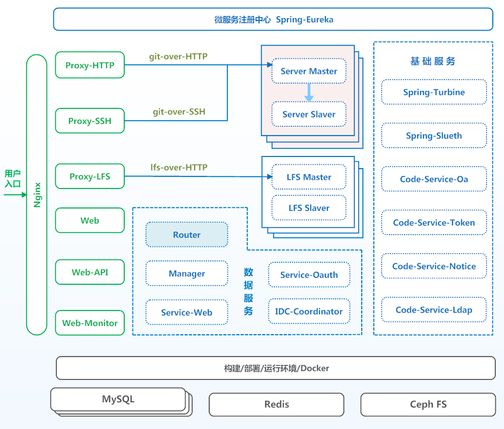Click the Proxy-HTTP box
Viewport: 504px width, 429px height.
[90, 65]
